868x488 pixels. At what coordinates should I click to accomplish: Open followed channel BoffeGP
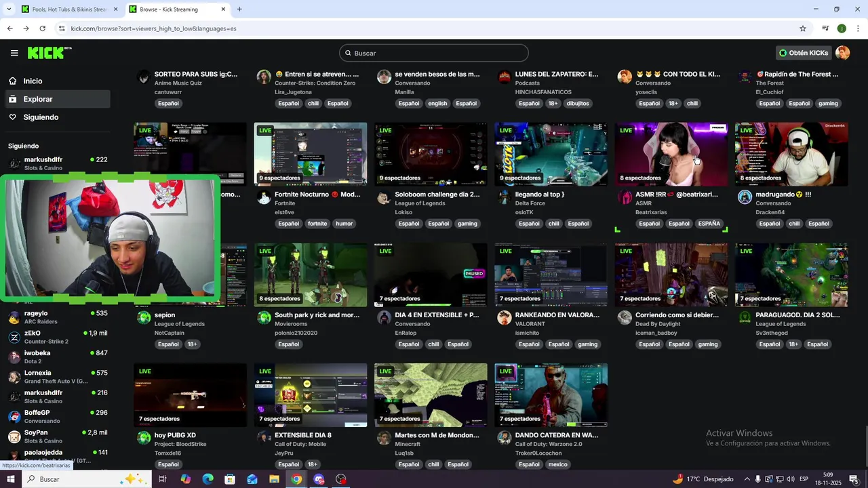click(58, 416)
